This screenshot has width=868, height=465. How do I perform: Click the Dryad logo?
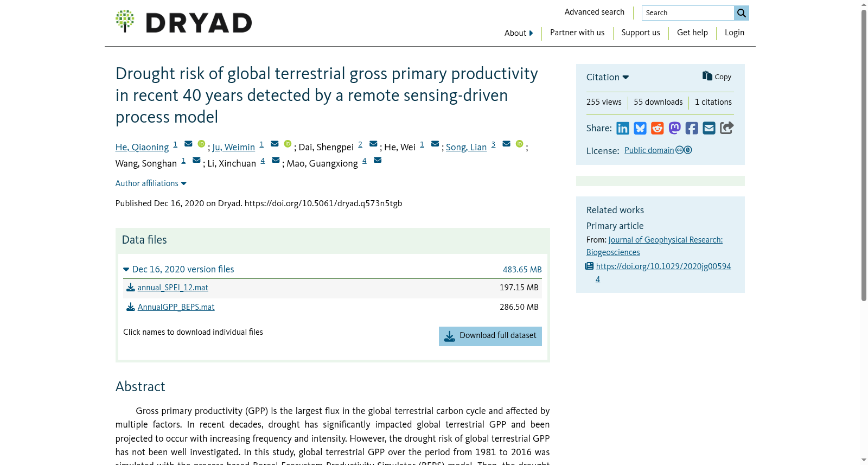[x=183, y=22]
